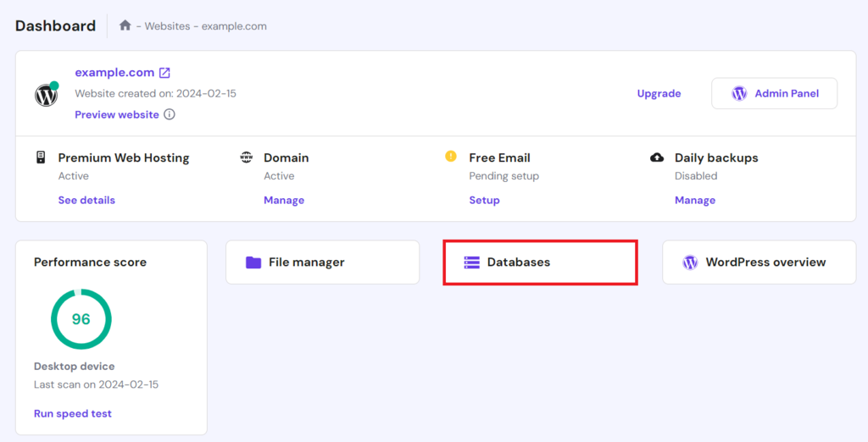The width and height of the screenshot is (868, 442).
Task: Run speed test for the website
Action: click(x=73, y=414)
